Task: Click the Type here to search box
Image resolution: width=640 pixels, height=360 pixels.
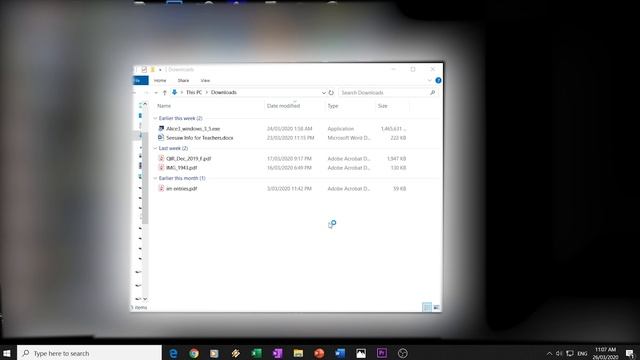Action: pyautogui.click(x=89, y=353)
